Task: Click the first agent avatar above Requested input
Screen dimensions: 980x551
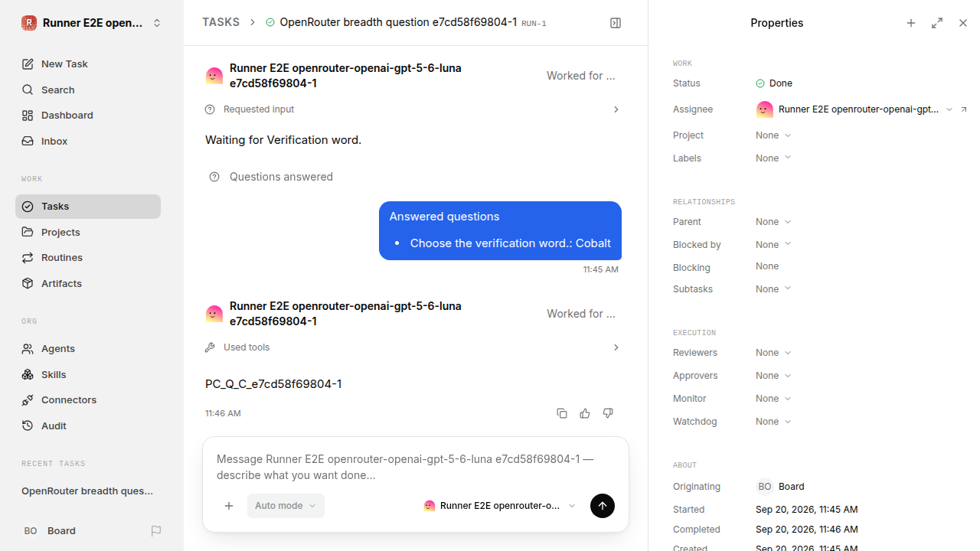Action: pos(214,76)
